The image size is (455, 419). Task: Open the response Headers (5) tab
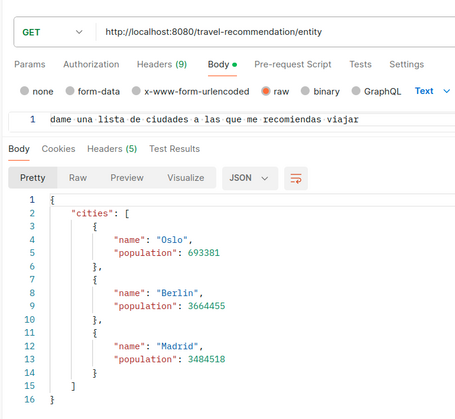(112, 149)
